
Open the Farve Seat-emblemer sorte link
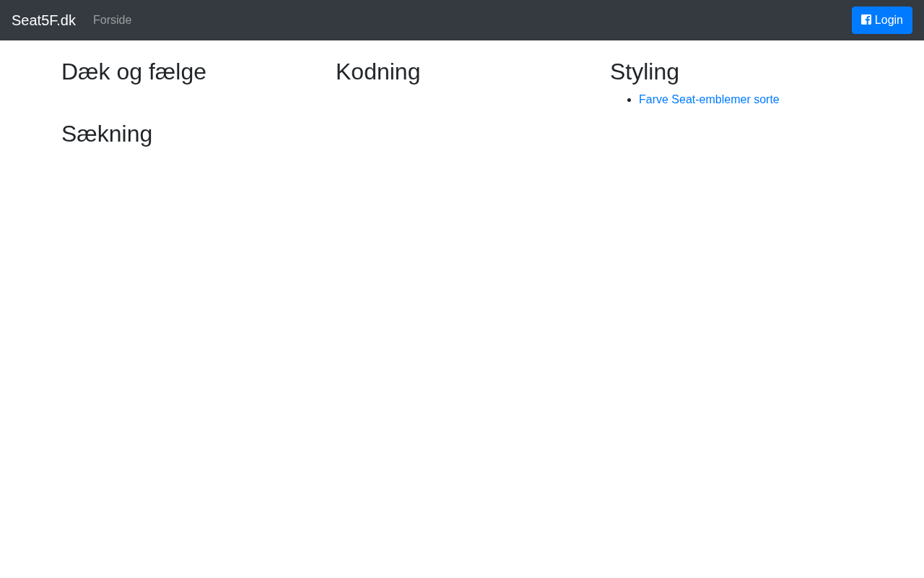click(x=708, y=100)
